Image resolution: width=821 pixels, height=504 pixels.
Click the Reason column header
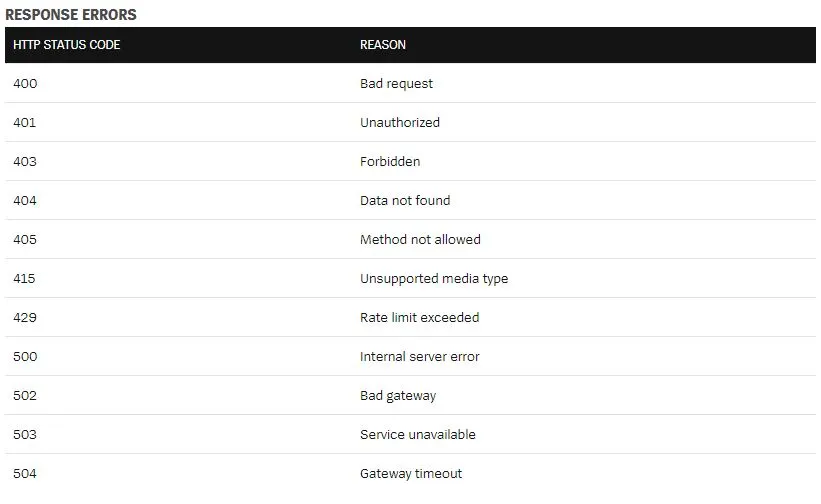pos(383,45)
